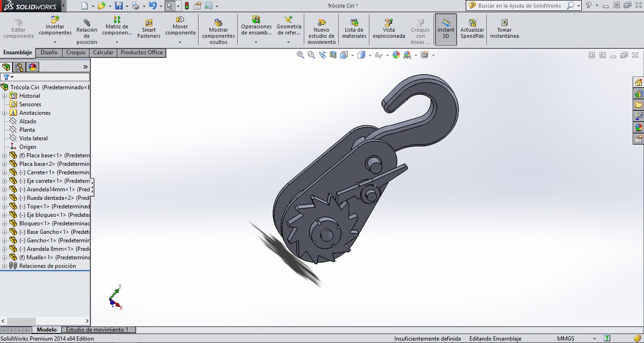Select the Modelo bottom tab
This screenshot has width=644, height=343.
[x=47, y=330]
